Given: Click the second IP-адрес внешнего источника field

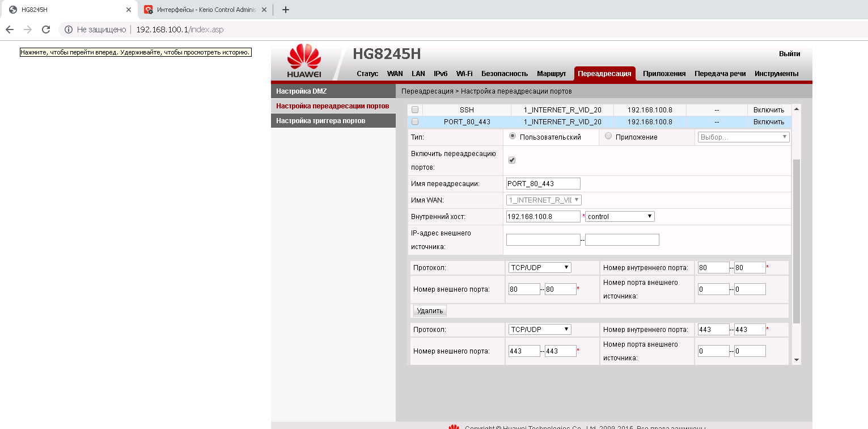Looking at the screenshot, I should [622, 239].
